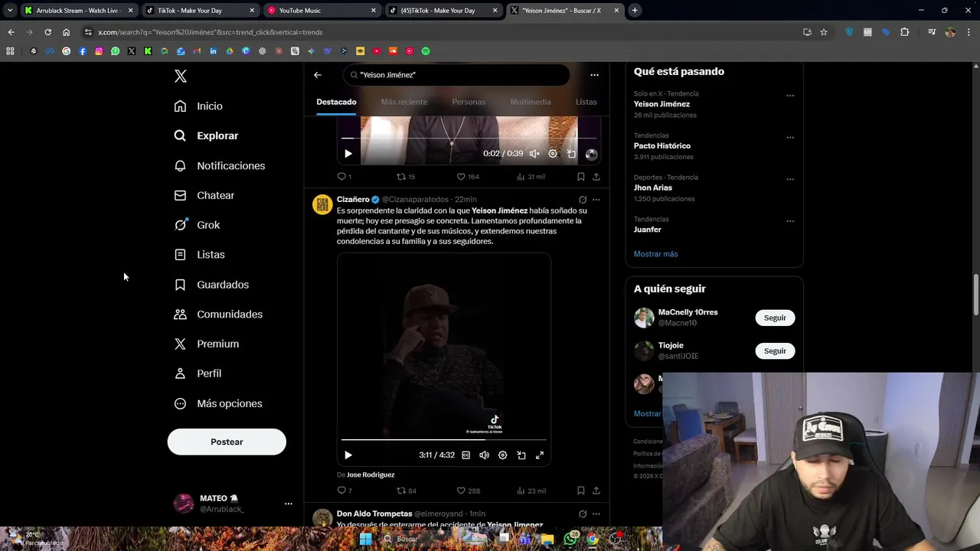980x551 pixels.
Task: Toggle picture-in-picture on top video
Action: 571,154
